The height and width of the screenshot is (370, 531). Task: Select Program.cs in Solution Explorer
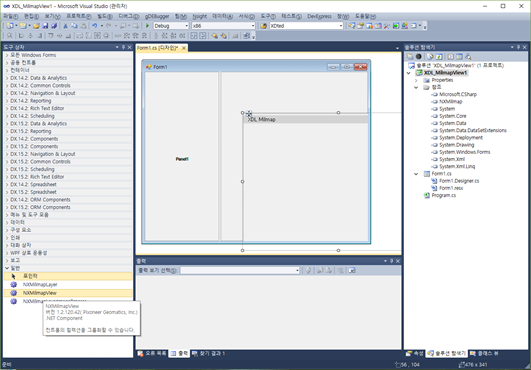[443, 195]
